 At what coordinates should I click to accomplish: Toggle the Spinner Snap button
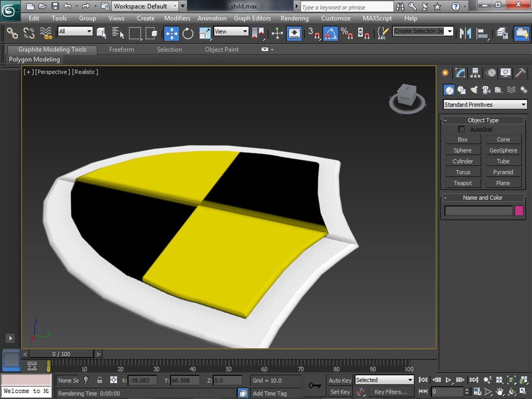(x=364, y=34)
